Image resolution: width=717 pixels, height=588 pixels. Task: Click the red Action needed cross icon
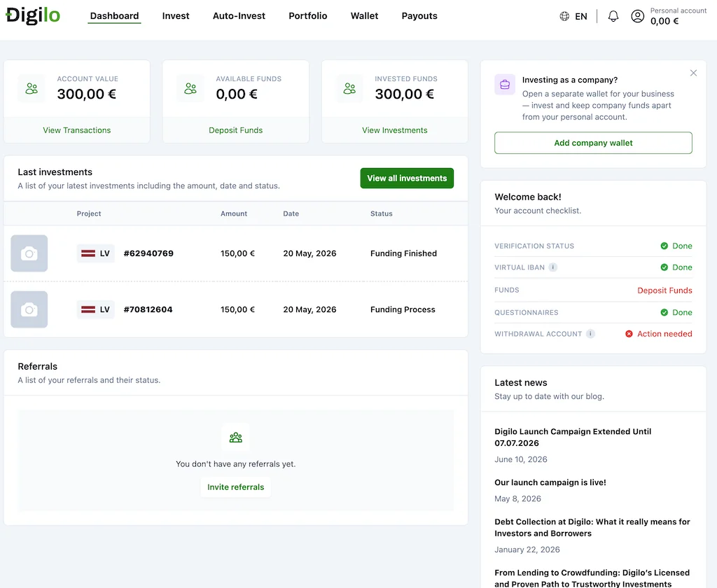pyautogui.click(x=629, y=334)
